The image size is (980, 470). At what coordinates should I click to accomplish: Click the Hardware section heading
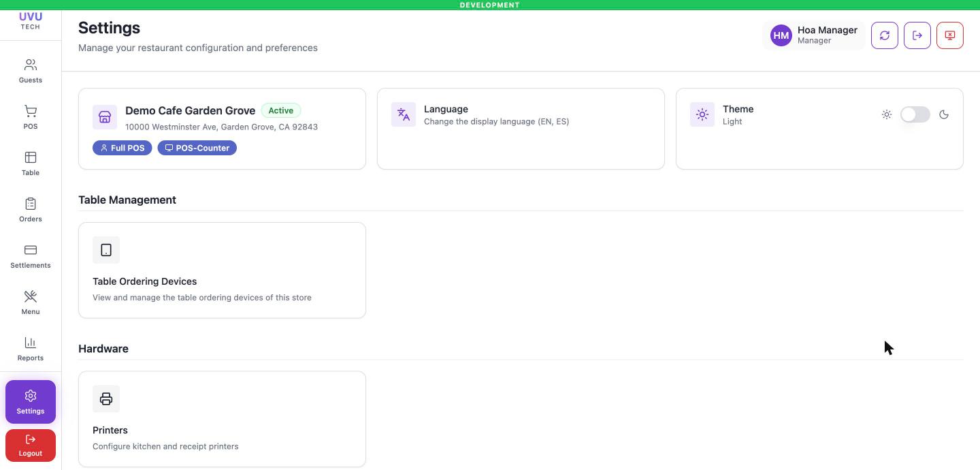103,349
